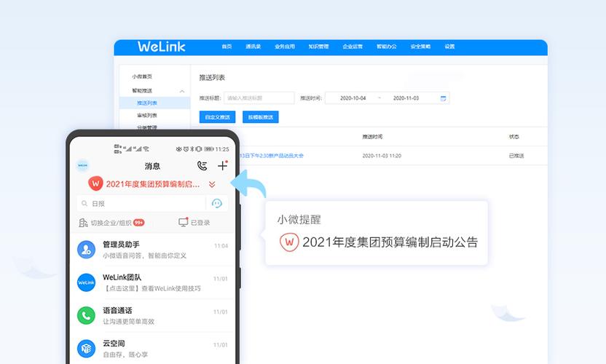Click the WeLink logo in web header
Image resolution: width=606 pixels, height=364 pixels.
click(162, 47)
